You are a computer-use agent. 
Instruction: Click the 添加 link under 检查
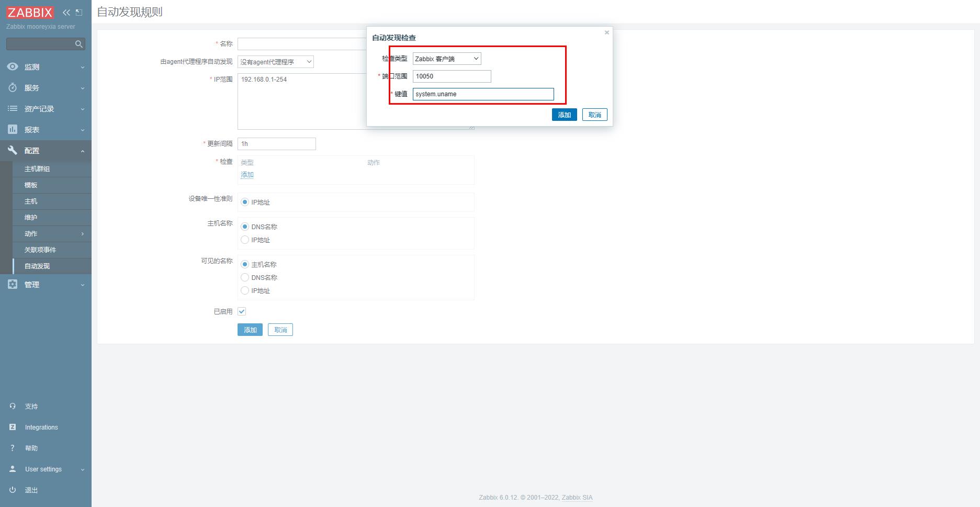pyautogui.click(x=247, y=175)
